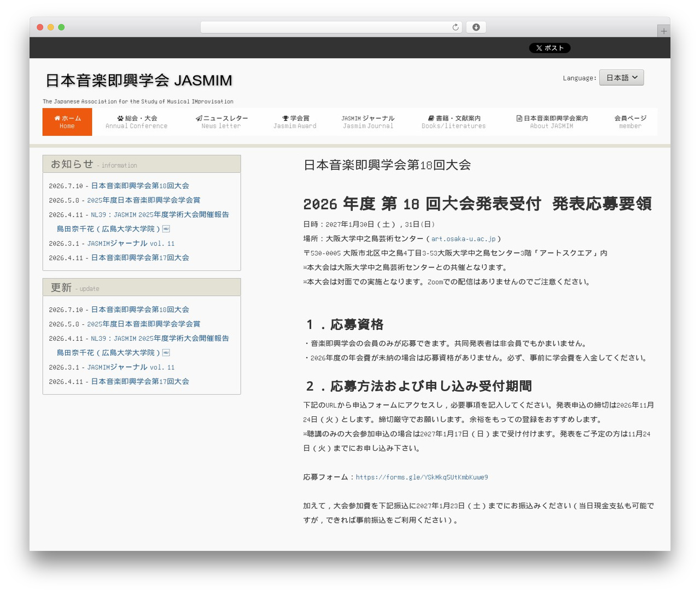
Task: Open the forms.gle application form link
Action: [422, 477]
